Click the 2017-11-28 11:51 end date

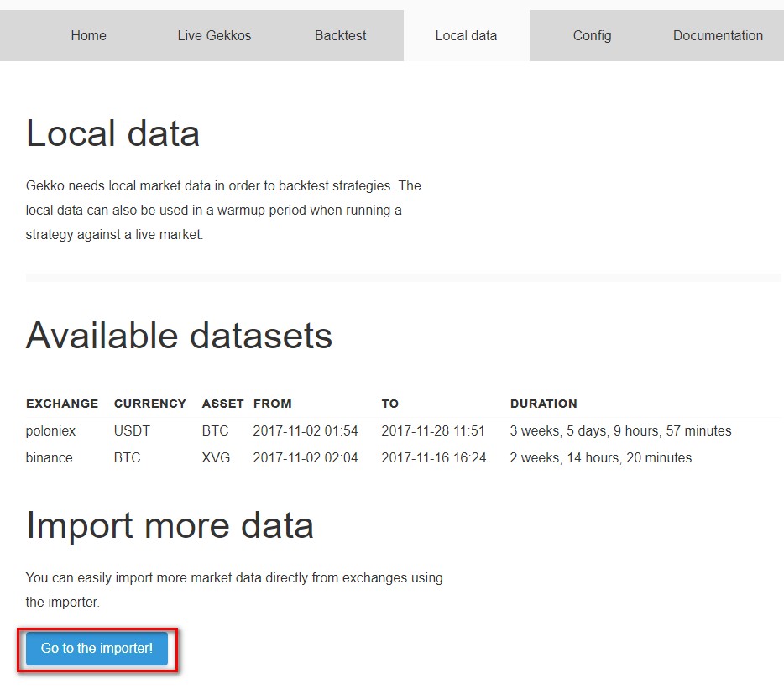433,431
